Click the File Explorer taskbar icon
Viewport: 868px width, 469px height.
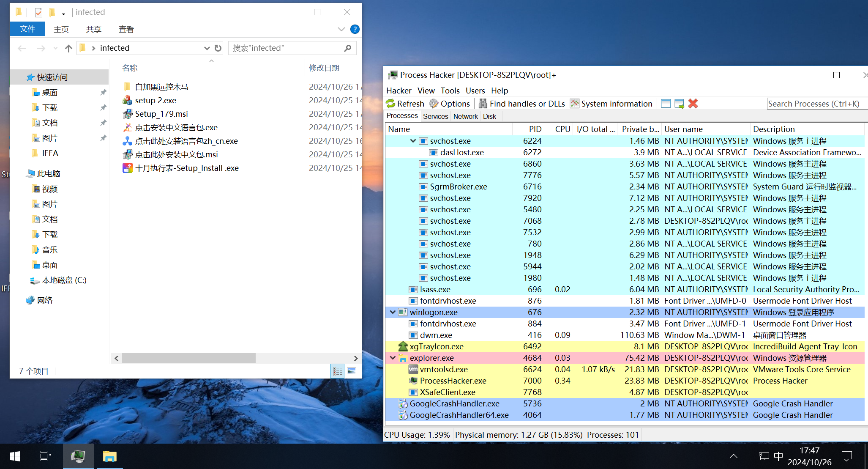110,456
